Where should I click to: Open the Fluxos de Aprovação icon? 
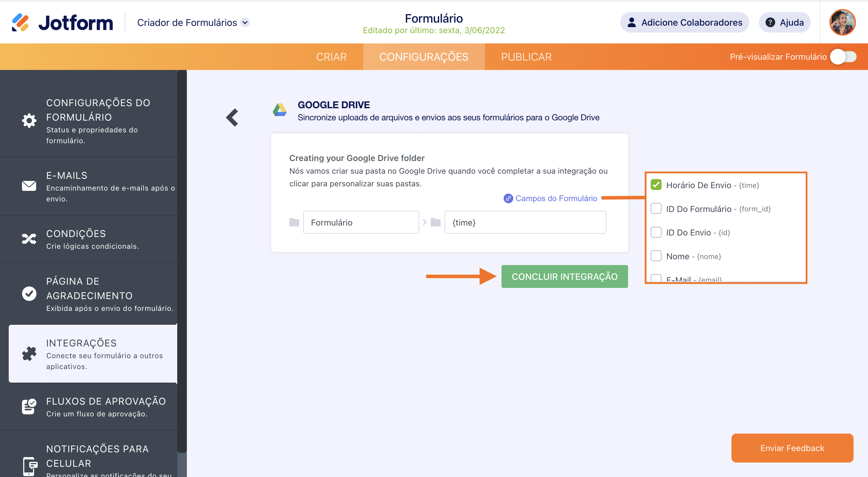[x=29, y=406]
